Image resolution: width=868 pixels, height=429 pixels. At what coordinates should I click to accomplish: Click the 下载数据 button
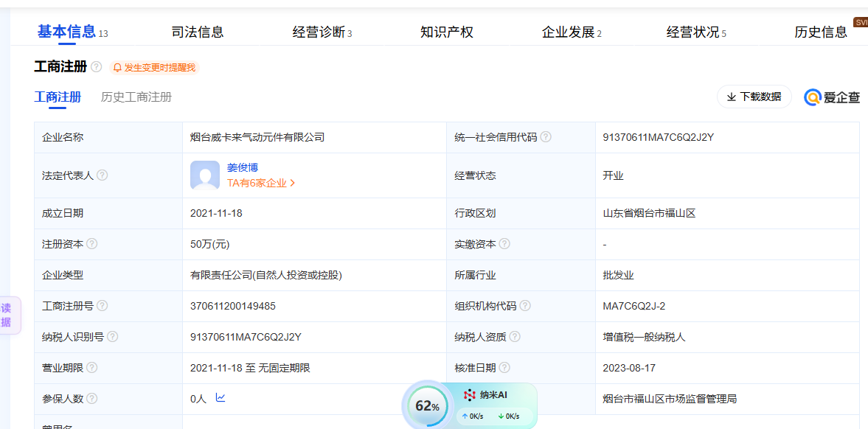[754, 97]
